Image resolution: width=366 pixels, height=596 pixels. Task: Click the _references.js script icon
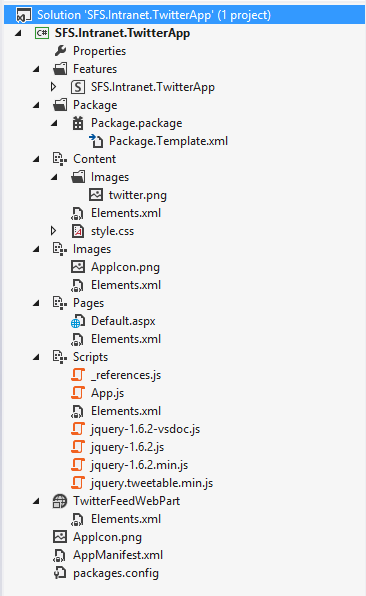coord(78,375)
